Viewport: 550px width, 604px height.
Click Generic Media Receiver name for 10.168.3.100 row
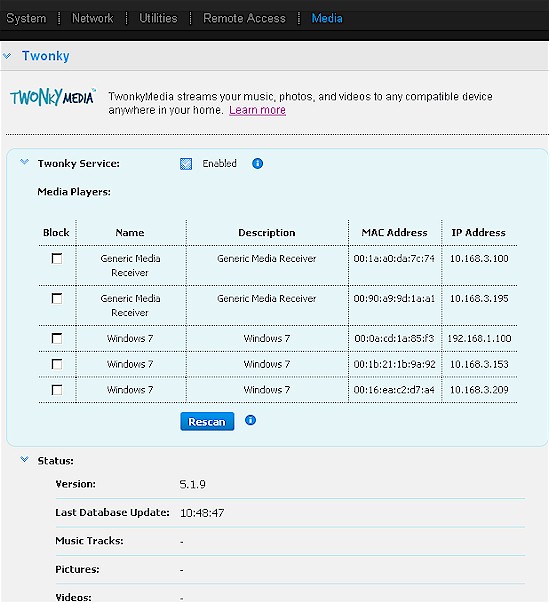click(130, 265)
